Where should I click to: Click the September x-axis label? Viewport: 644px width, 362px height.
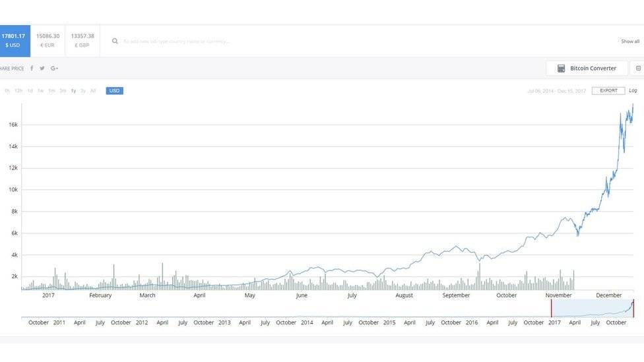click(456, 295)
